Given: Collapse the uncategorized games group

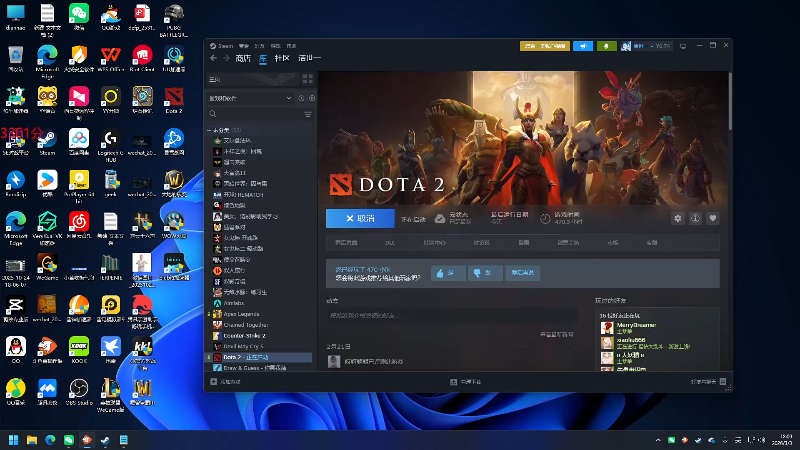Looking at the screenshot, I should (209, 130).
